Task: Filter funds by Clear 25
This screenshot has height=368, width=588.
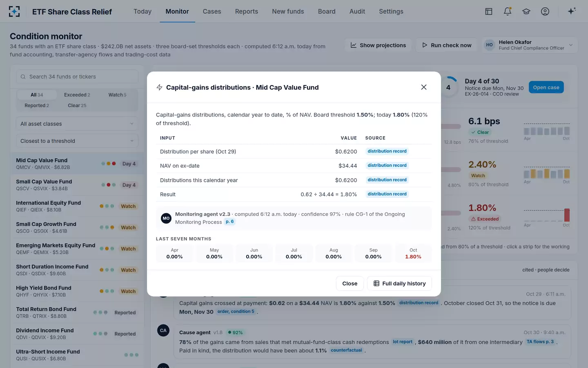Action: tap(77, 105)
